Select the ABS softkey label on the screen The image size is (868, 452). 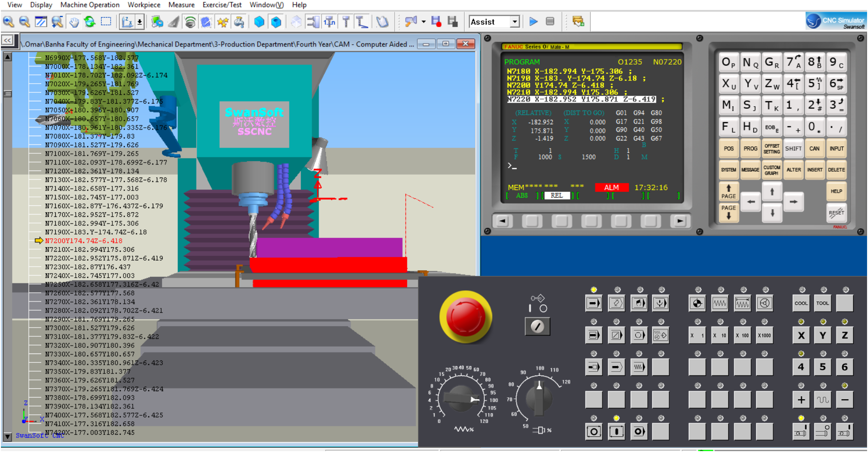click(522, 196)
